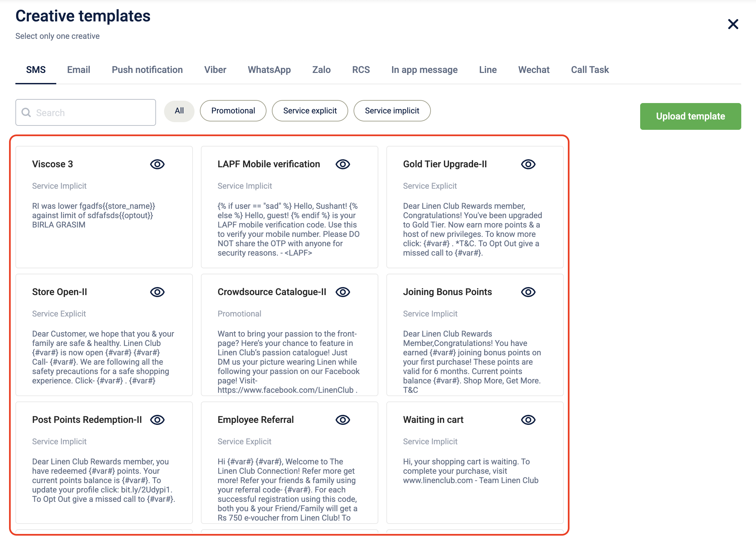Select the LAPF Mobile verification title

269,164
